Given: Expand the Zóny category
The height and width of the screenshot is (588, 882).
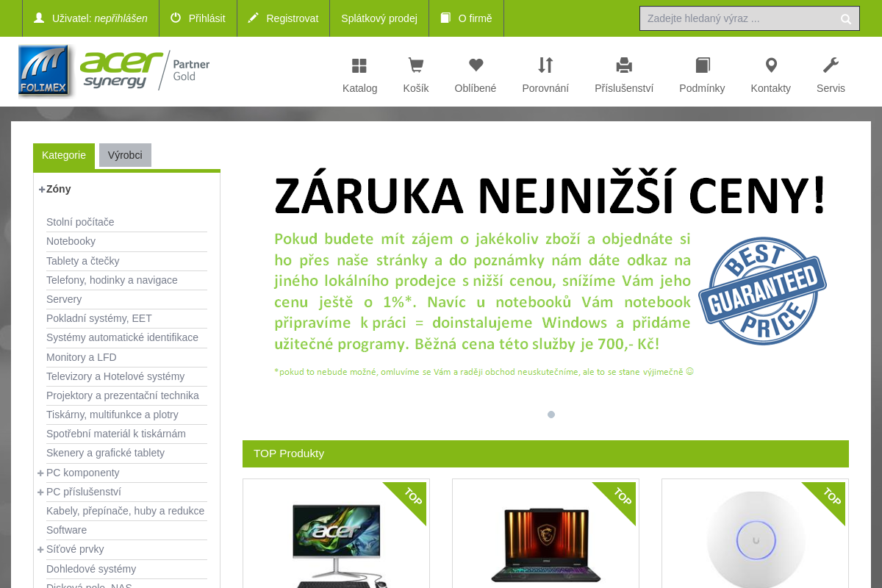Looking at the screenshot, I should [x=42, y=189].
